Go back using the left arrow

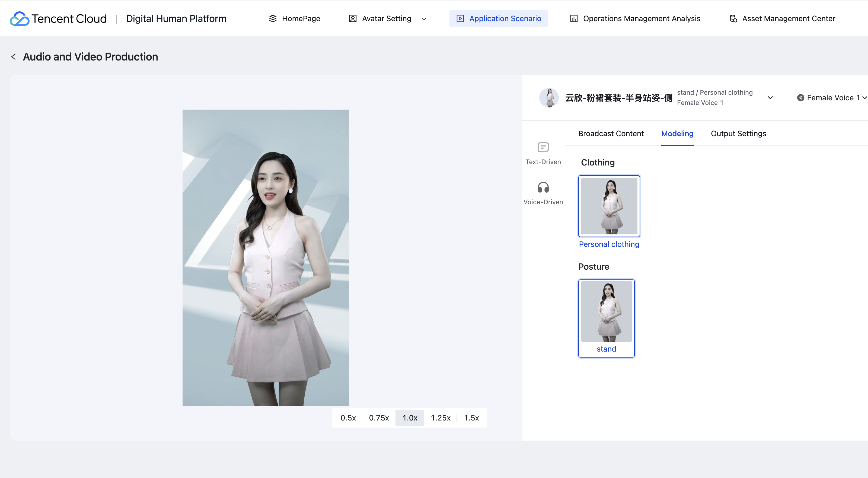click(x=14, y=57)
